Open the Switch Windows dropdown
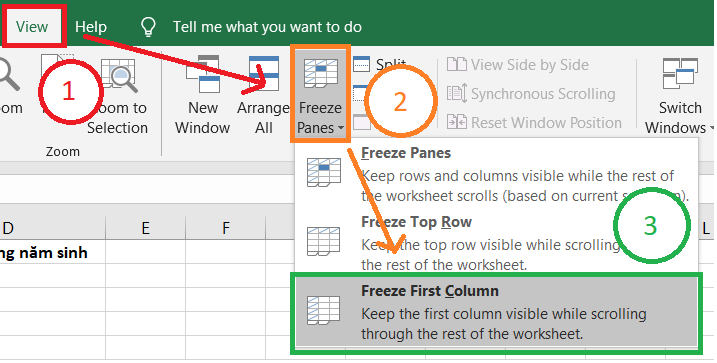The width and height of the screenshot is (717, 363). [x=680, y=96]
